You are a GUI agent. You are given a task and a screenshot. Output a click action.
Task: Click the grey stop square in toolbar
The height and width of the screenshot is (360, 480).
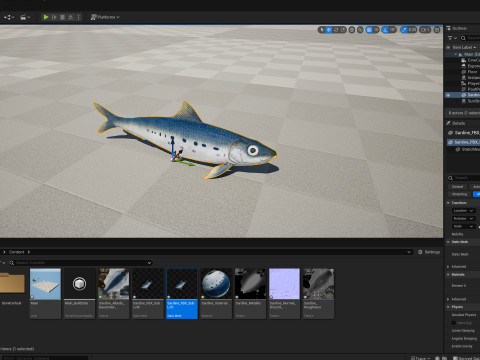[x=62, y=17]
